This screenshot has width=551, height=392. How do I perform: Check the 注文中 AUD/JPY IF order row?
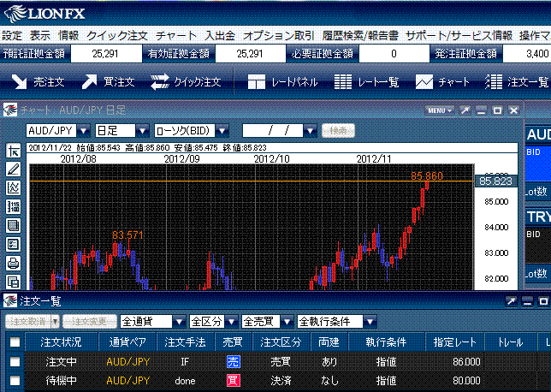point(15,361)
